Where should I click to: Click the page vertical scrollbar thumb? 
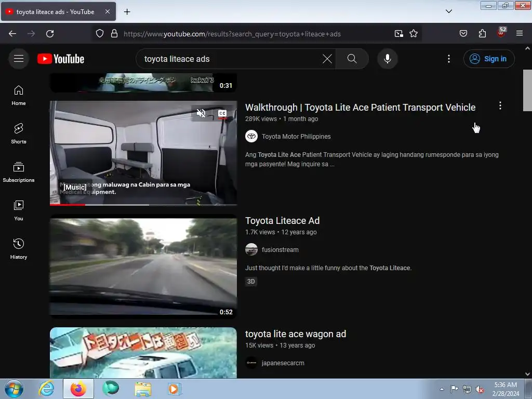[527, 90]
